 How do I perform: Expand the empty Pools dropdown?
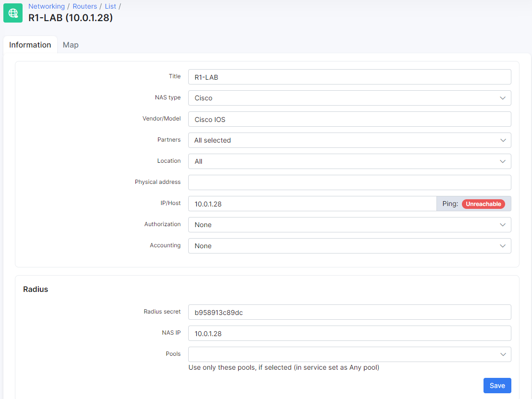[x=350, y=354]
